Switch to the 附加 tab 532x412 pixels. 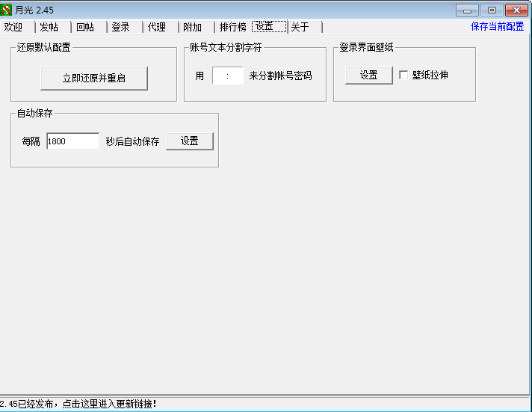click(x=192, y=27)
